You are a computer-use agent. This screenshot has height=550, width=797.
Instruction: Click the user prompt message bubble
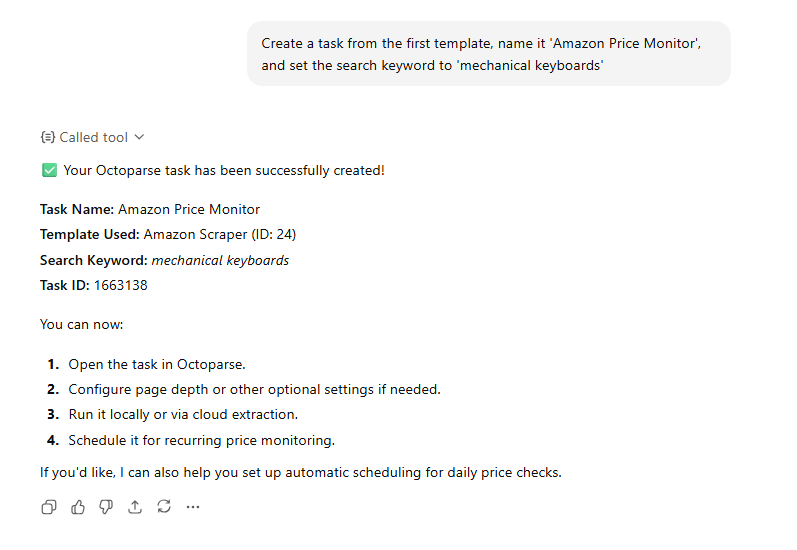point(488,54)
